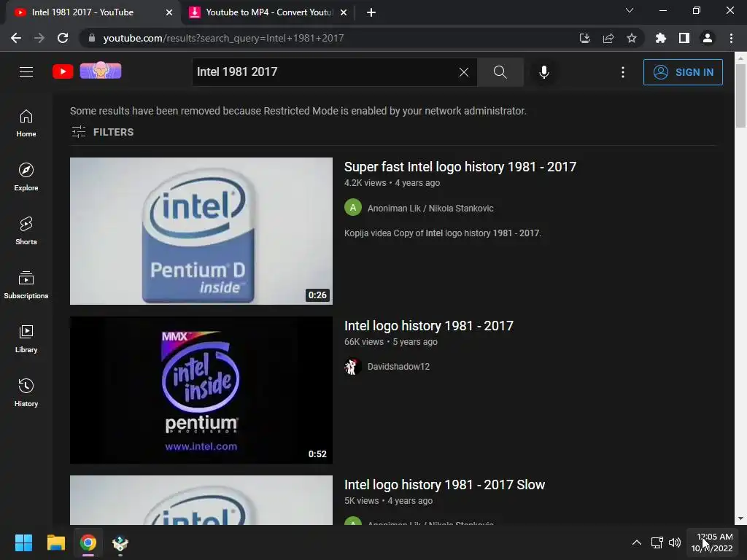
Task: Open YouTube settings three-dot menu
Action: [x=623, y=72]
